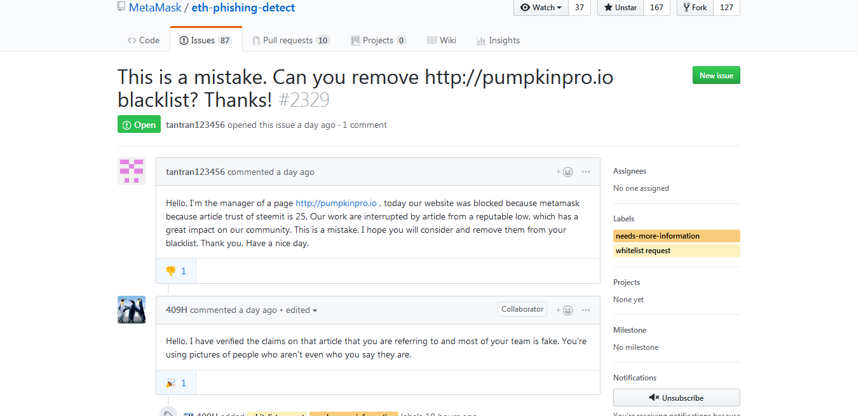Image resolution: width=868 pixels, height=416 pixels.
Task: Open the whitelist request label
Action: point(677,251)
